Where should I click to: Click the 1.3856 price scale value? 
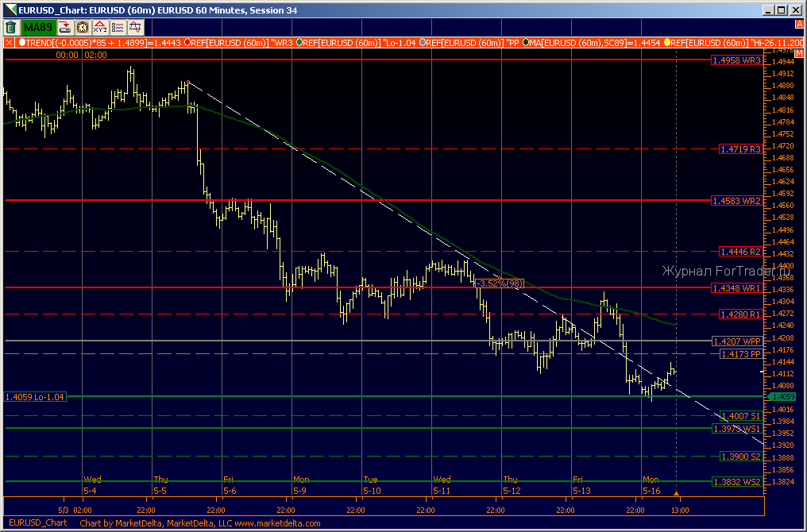click(783, 470)
